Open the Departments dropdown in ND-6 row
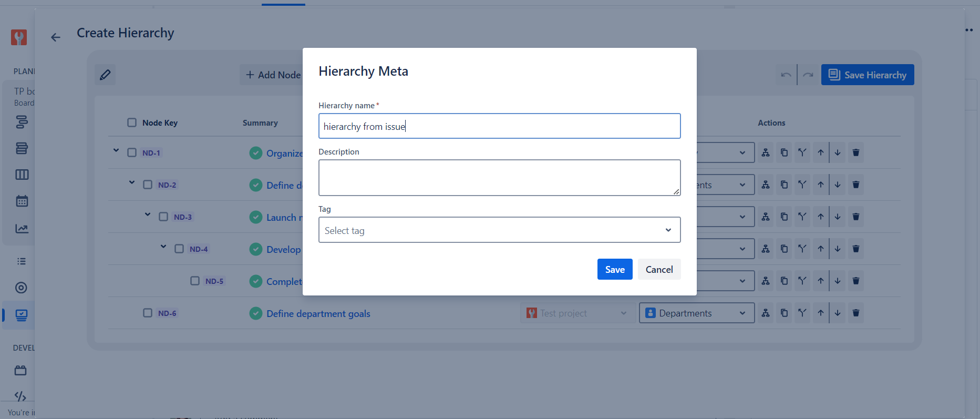The width and height of the screenshot is (980, 419). (696, 313)
